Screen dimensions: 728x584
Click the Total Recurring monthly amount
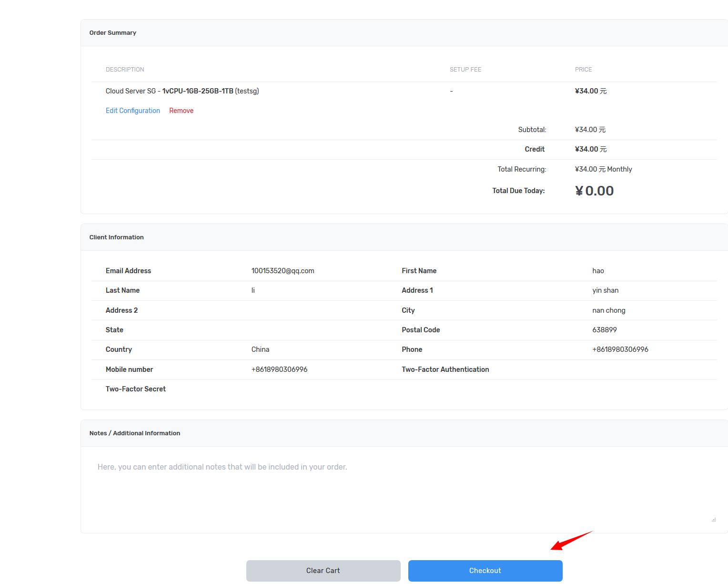[x=603, y=169]
